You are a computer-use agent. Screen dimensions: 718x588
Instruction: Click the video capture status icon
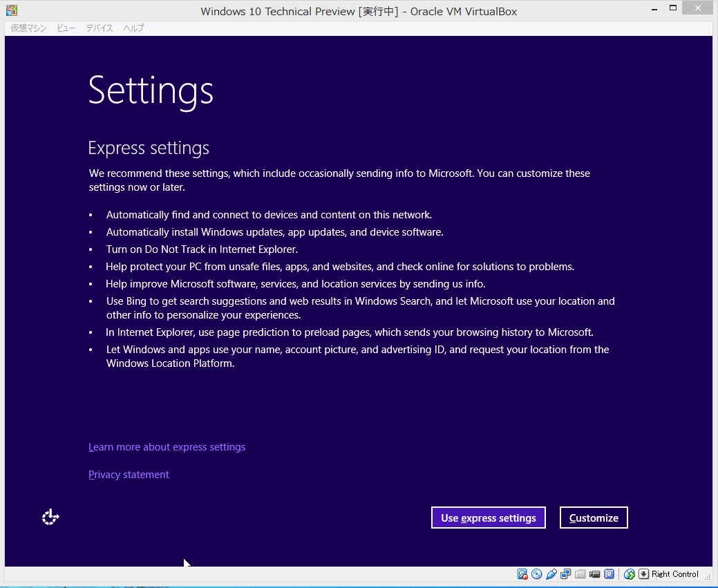point(595,573)
